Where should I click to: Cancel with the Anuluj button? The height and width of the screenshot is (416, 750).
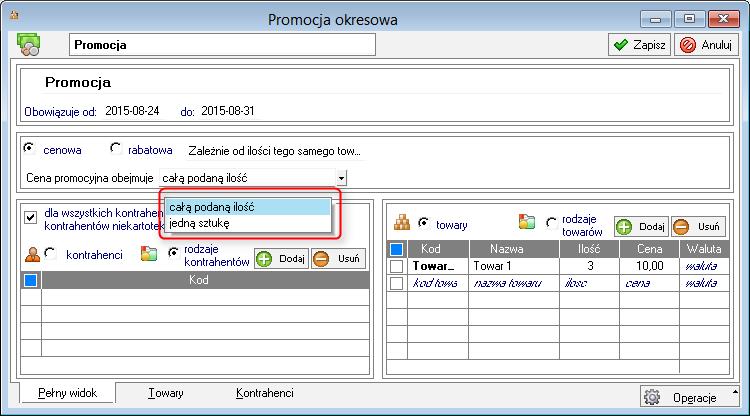tap(706, 45)
